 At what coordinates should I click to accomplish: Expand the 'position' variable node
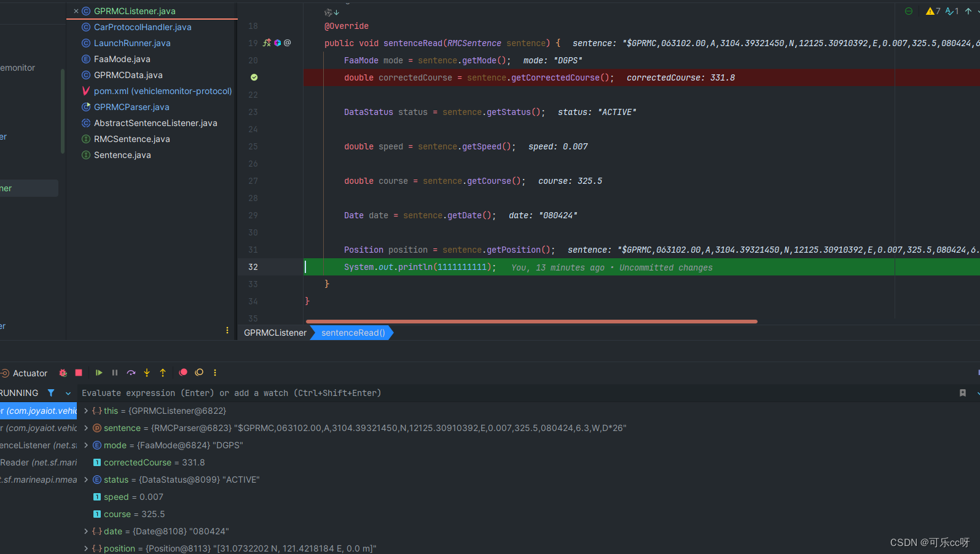click(x=86, y=548)
